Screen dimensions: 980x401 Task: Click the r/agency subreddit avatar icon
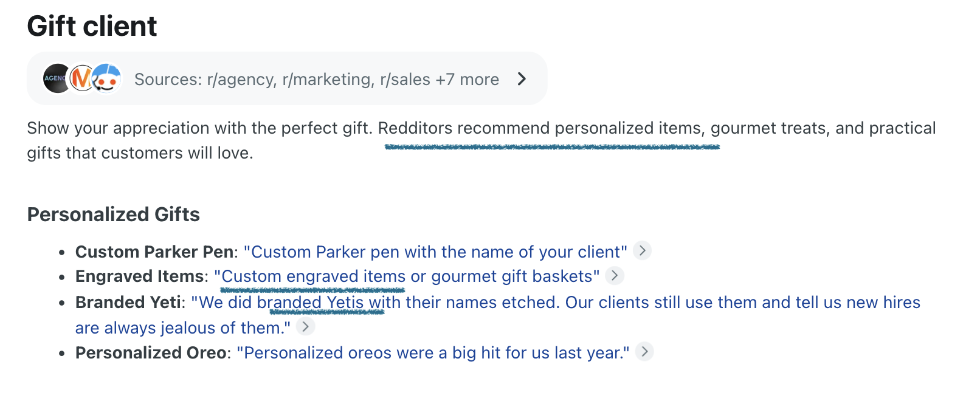(57, 78)
